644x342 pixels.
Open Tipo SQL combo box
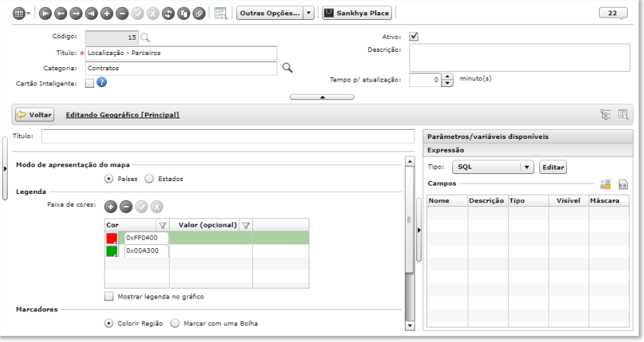(493, 167)
